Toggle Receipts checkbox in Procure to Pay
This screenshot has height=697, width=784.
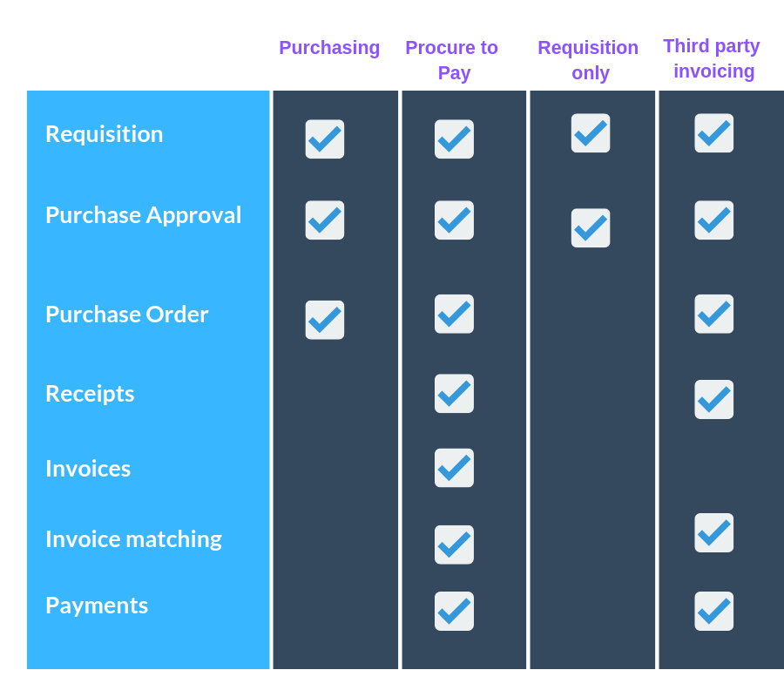(x=454, y=394)
